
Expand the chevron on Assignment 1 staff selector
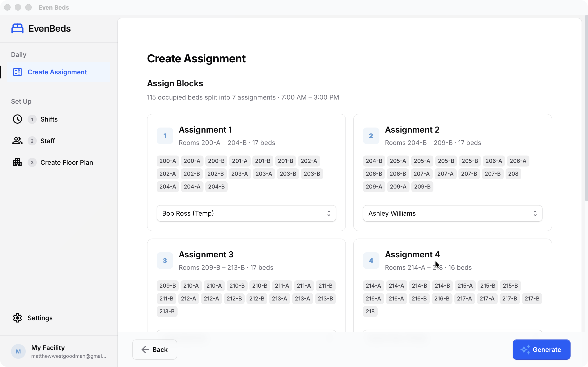[329, 213]
